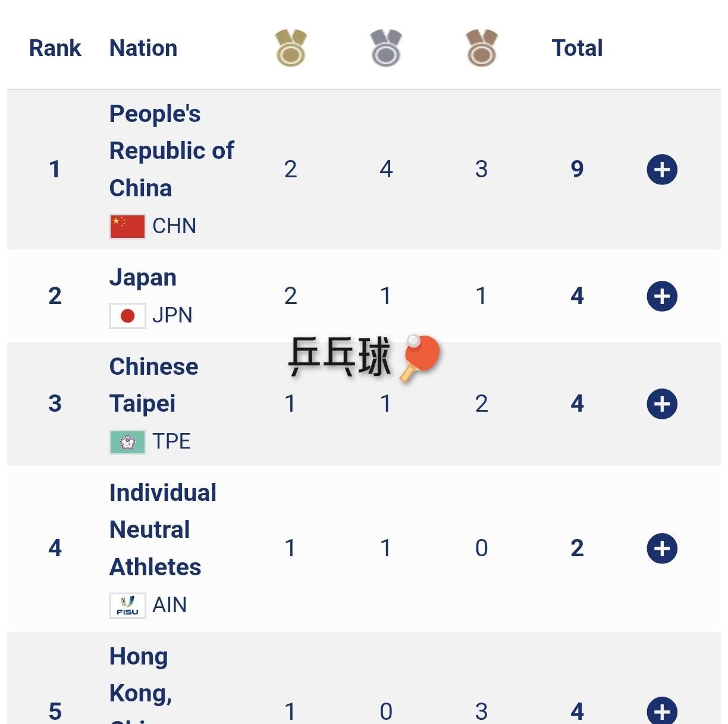Expand Hong Kong, China row details

[x=661, y=711]
